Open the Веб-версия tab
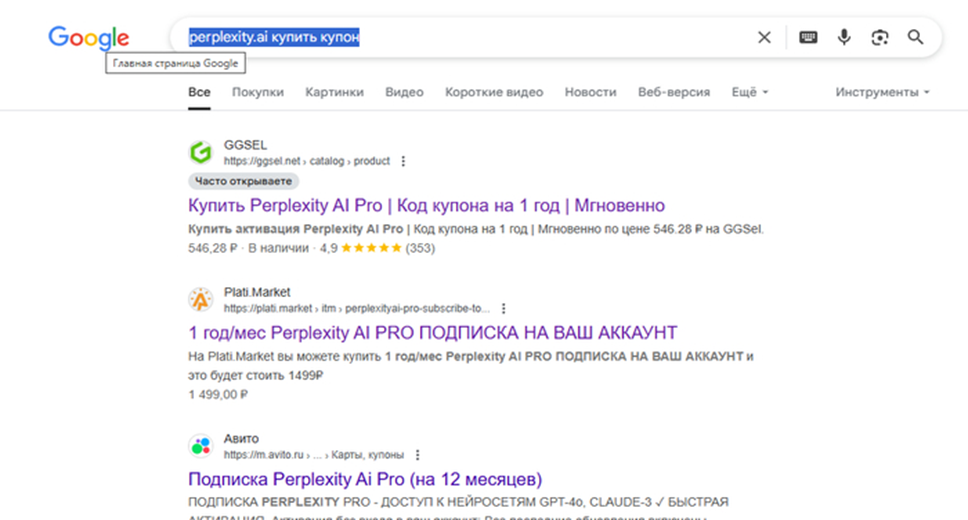This screenshot has width=968, height=520. (x=674, y=92)
